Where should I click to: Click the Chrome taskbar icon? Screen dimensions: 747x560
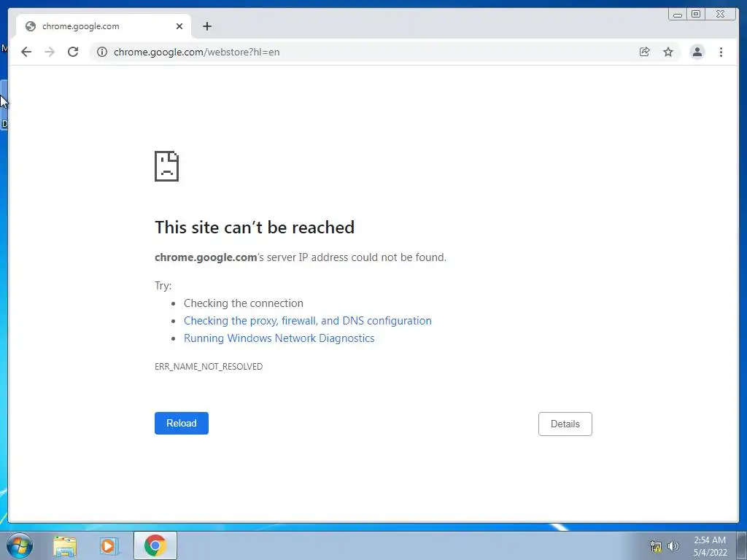tap(155, 545)
